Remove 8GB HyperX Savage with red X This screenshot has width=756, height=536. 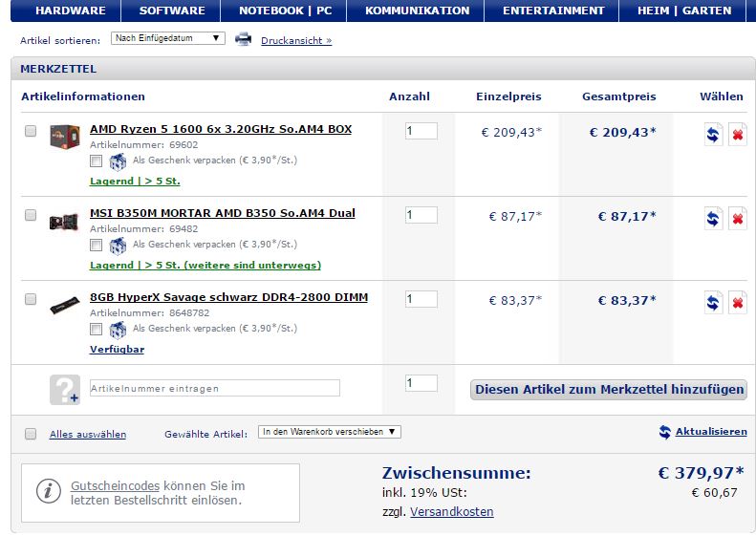point(737,303)
